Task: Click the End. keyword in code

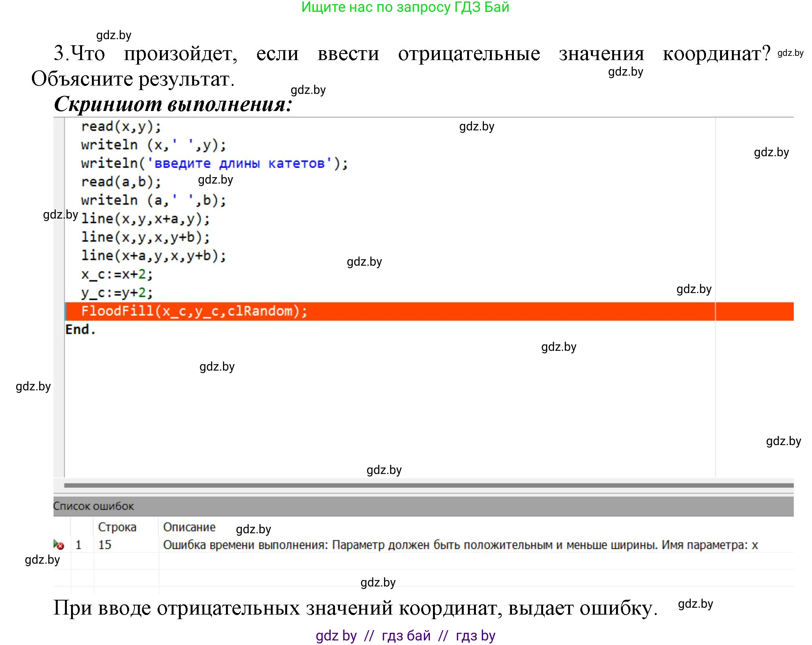Action: (x=80, y=329)
